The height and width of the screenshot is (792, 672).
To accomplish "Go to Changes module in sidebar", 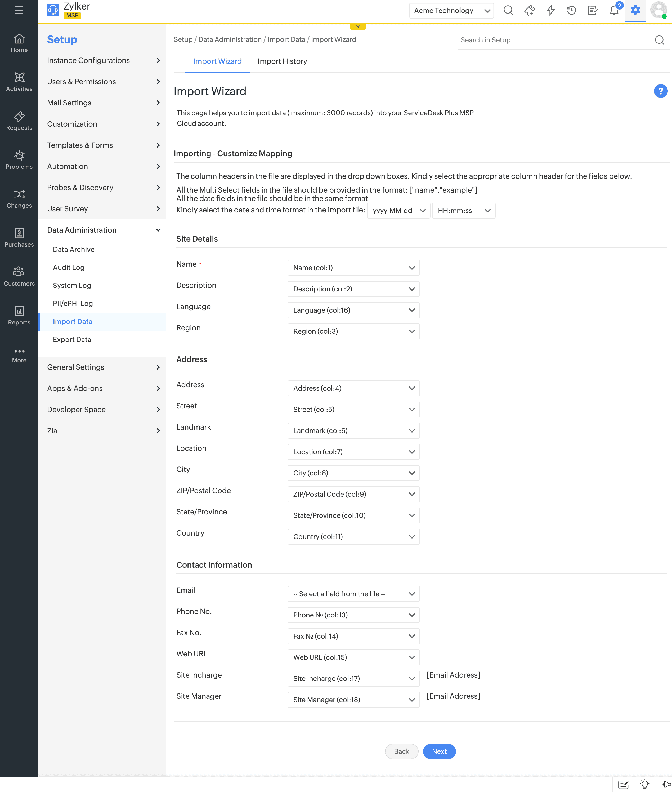I will pyautogui.click(x=19, y=199).
